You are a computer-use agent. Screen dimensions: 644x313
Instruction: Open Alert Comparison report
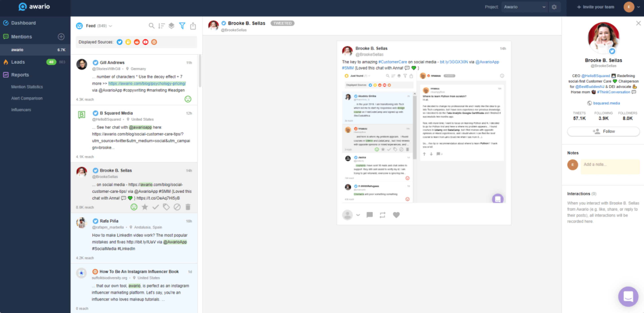coord(27,98)
